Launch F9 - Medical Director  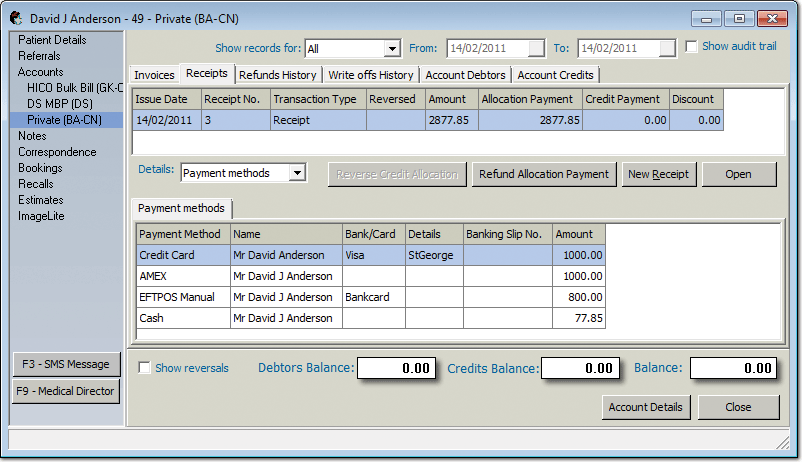coord(67,391)
